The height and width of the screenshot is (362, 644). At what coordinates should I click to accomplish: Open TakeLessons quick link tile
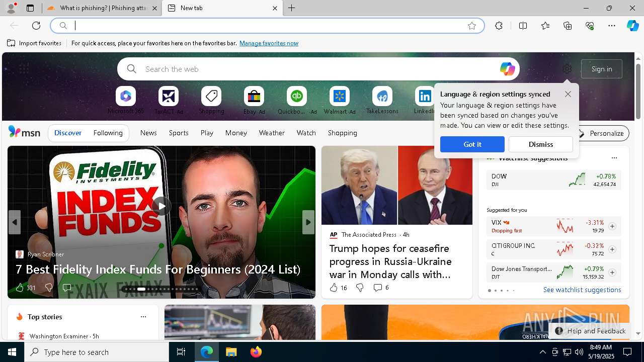[x=382, y=100]
